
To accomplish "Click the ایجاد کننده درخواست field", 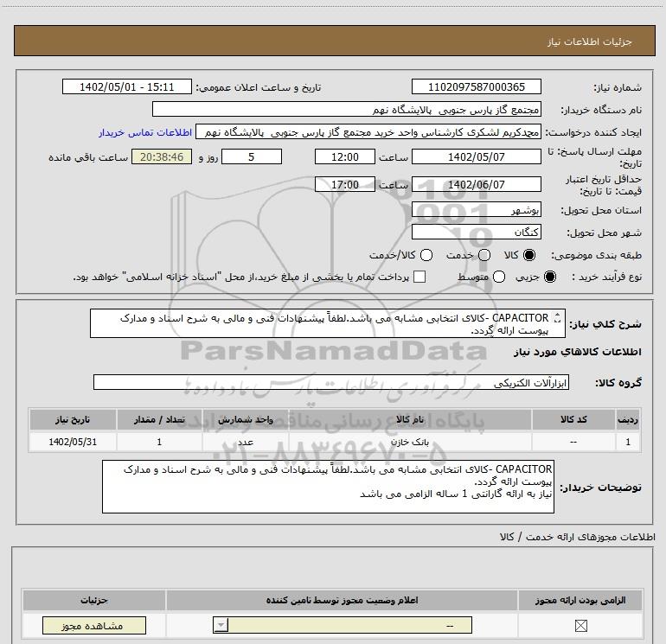I will click(368, 132).
